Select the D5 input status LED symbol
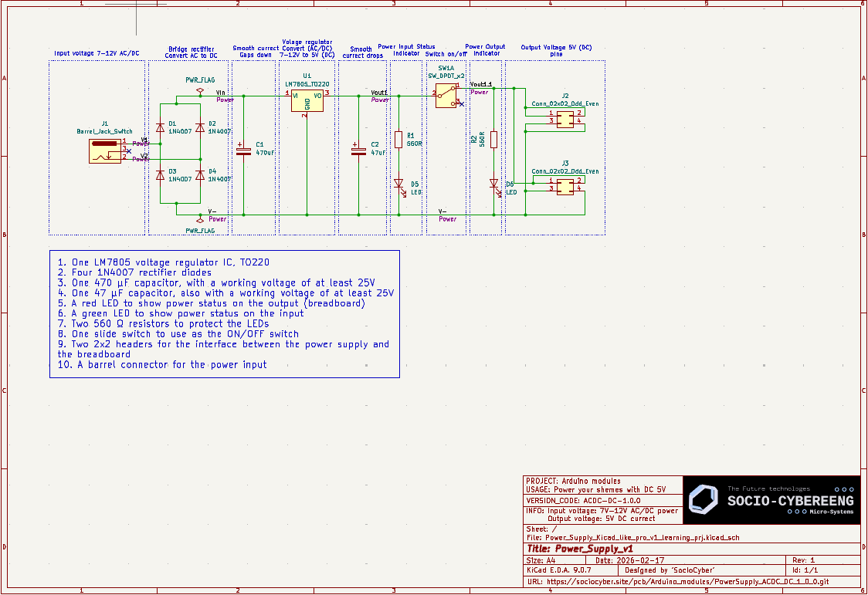This screenshot has height=595, width=868. (x=398, y=184)
